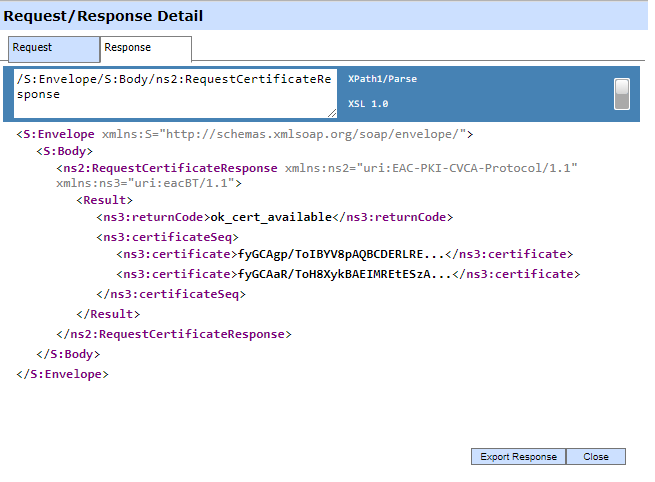The width and height of the screenshot is (655, 482).
Task: Click the XPath expression input field
Action: coord(175,93)
